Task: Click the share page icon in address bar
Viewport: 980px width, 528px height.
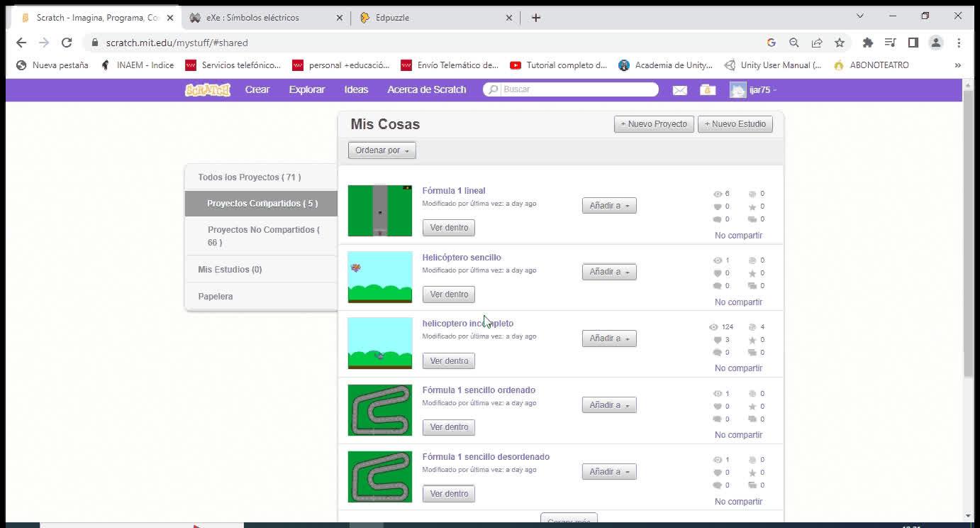Action: point(817,43)
